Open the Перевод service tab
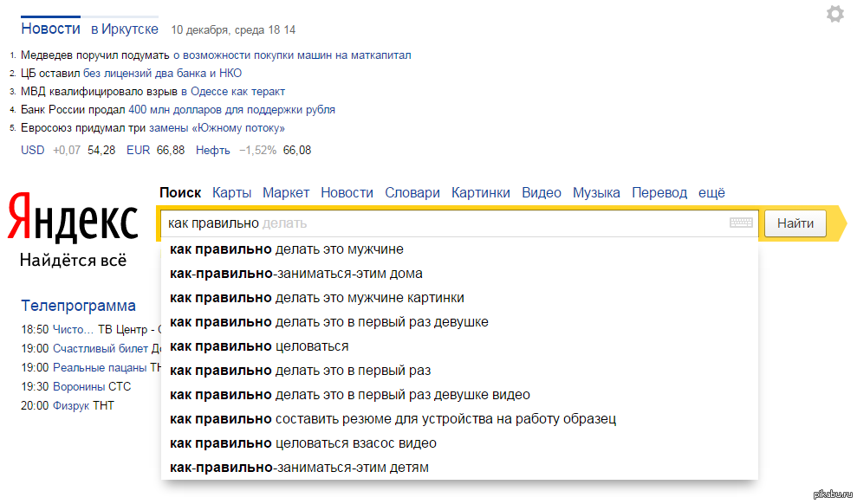The image size is (857, 504). [x=659, y=193]
